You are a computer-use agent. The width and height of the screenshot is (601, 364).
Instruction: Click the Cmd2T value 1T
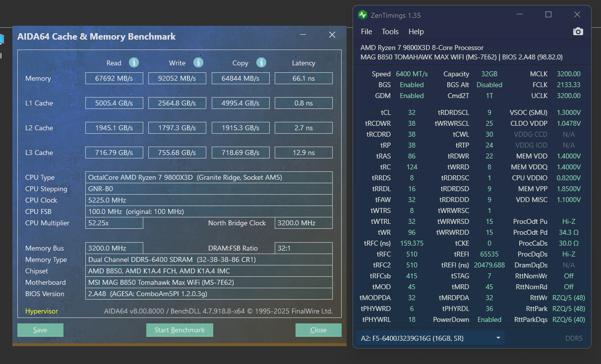489,96
